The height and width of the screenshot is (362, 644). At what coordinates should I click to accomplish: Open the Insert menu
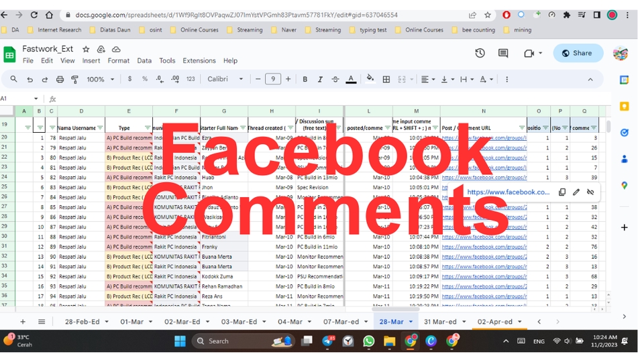[91, 60]
